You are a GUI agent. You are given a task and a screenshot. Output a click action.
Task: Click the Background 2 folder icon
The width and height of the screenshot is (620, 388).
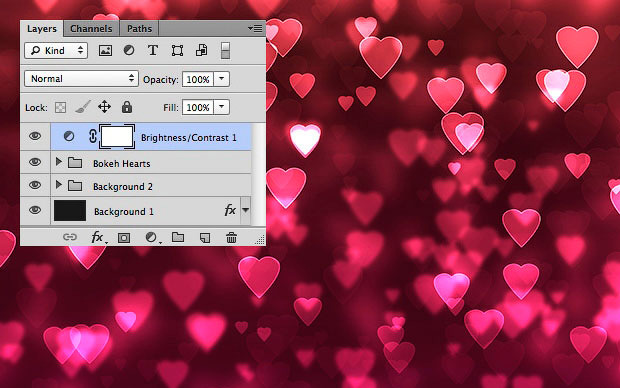click(75, 185)
